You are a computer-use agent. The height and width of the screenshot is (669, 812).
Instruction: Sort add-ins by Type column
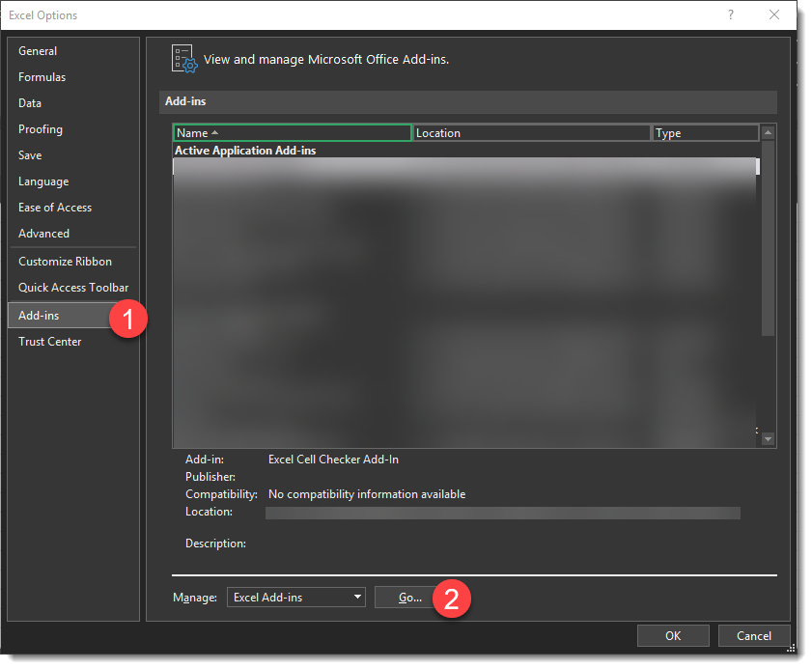(x=706, y=133)
